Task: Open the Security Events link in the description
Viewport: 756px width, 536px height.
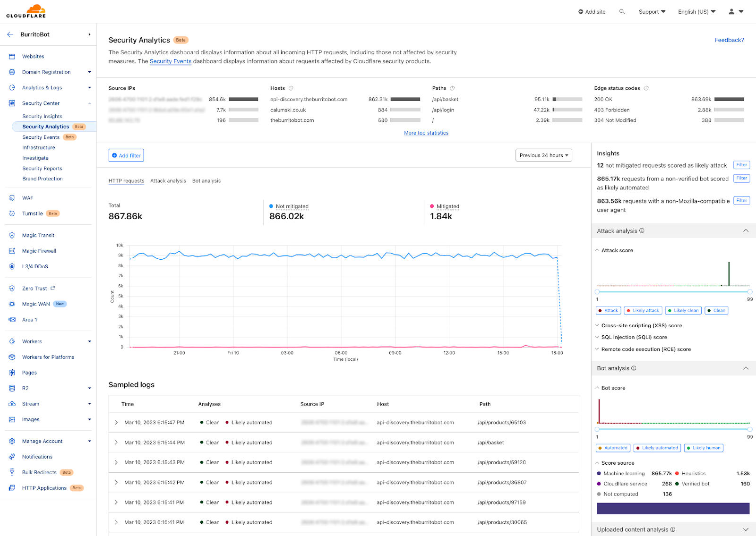Action: pos(171,61)
